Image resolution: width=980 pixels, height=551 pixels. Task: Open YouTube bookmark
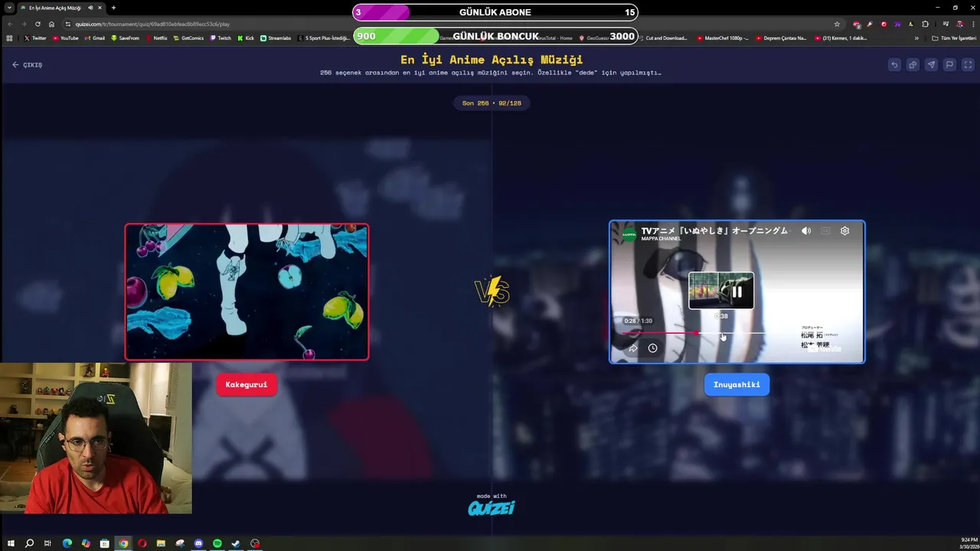(x=65, y=37)
